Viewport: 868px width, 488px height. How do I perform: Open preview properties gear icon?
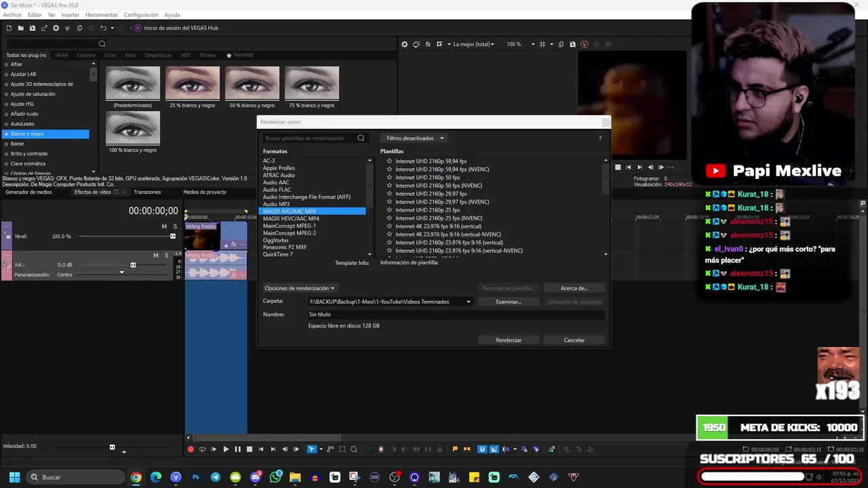(x=405, y=44)
